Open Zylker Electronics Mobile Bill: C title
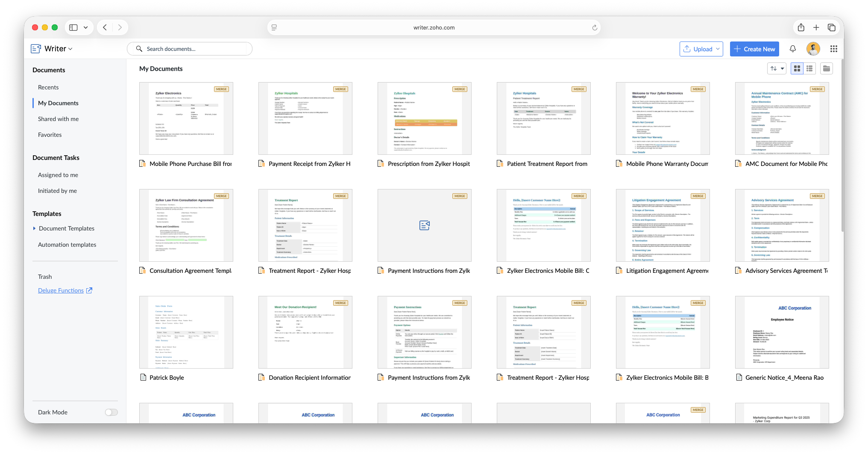868x455 pixels. pos(548,271)
